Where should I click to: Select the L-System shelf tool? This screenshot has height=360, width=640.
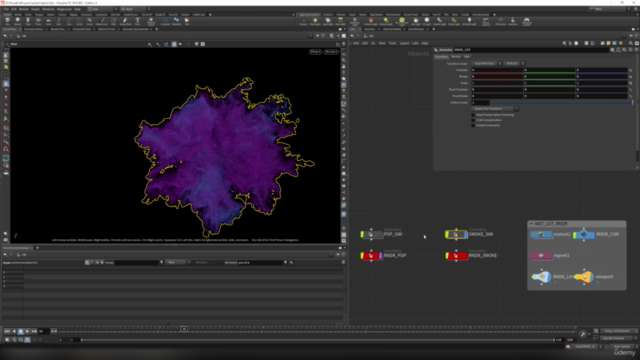point(165,21)
